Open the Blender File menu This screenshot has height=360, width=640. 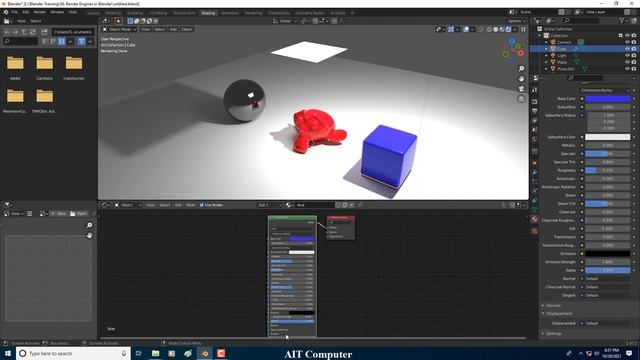click(15, 12)
